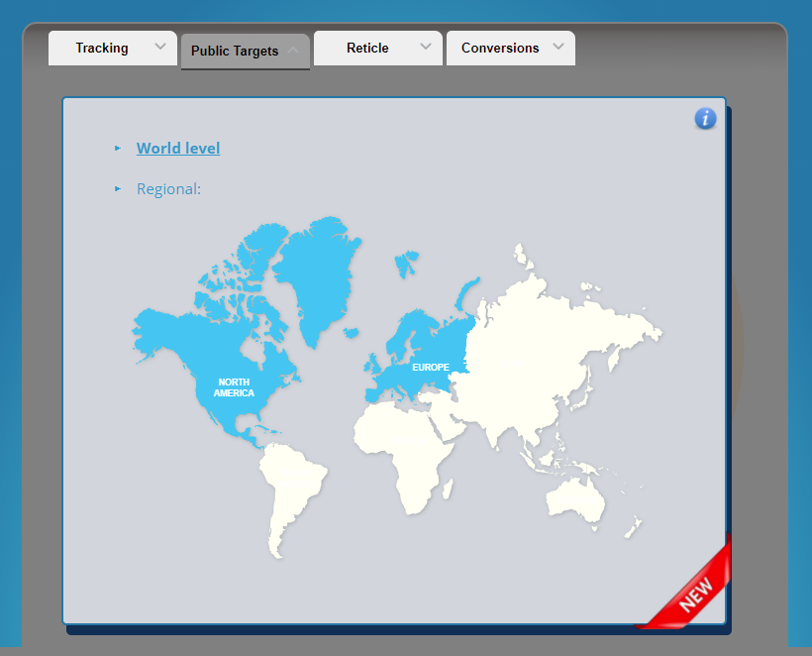Expand the Tracking tab chevron

tap(160, 47)
